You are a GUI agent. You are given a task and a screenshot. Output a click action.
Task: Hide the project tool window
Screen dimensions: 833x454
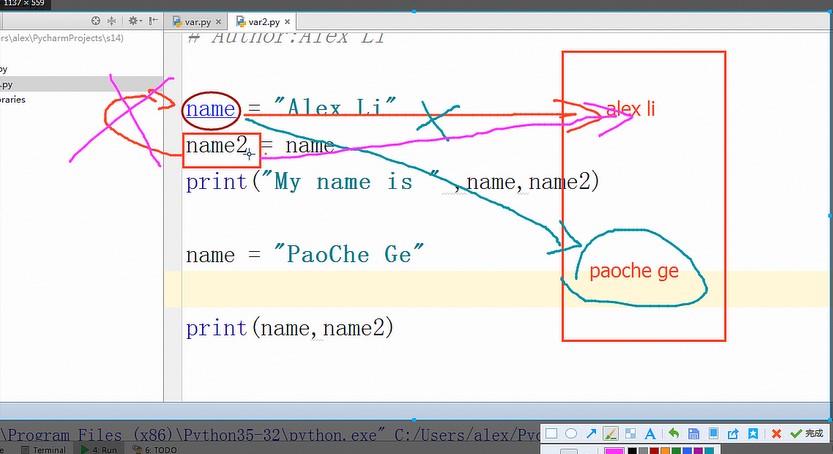[153, 21]
